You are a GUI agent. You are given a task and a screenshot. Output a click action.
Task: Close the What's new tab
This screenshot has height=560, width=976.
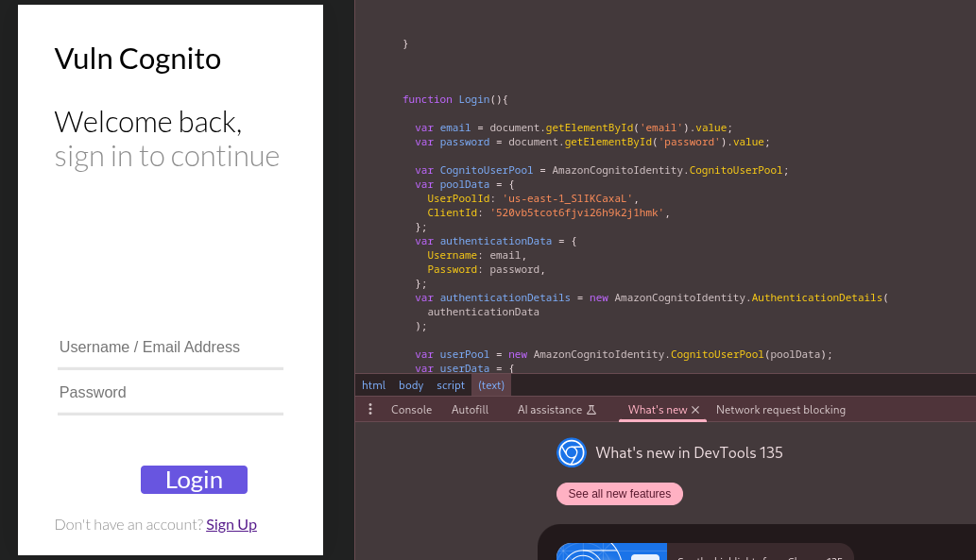[696, 410]
